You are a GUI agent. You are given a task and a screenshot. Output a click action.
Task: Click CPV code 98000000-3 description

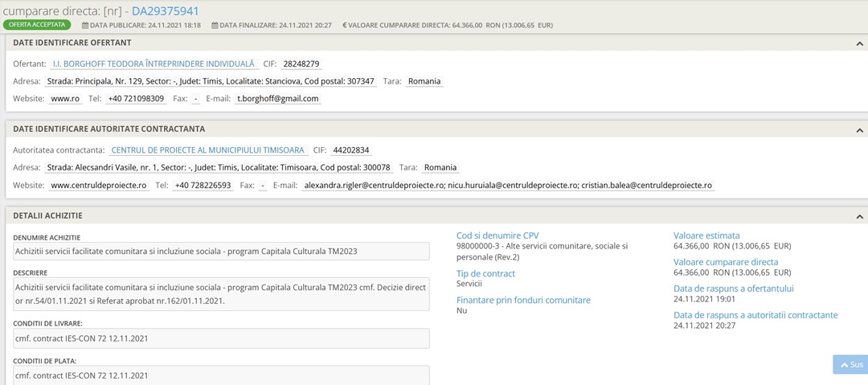(542, 252)
